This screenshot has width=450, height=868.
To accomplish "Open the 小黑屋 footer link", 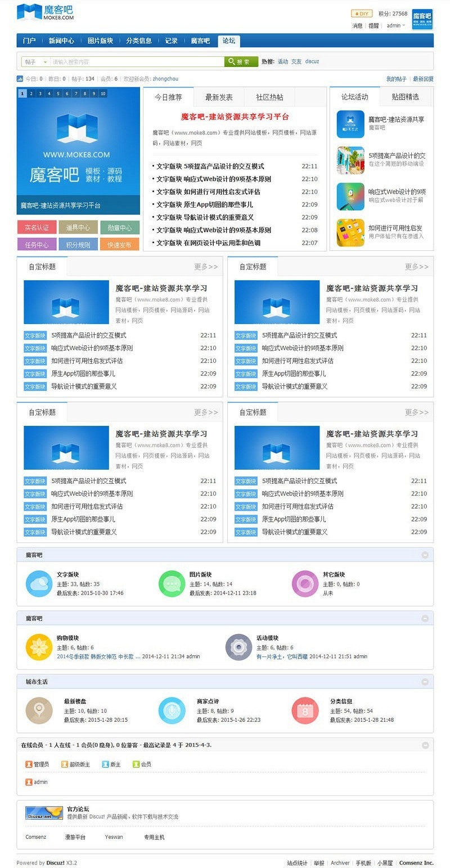I will click(385, 863).
